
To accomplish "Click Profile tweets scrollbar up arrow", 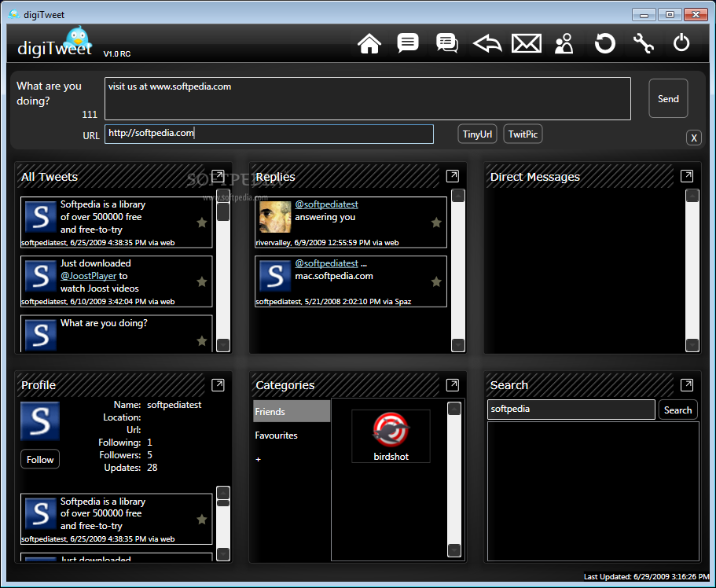I will point(223,493).
